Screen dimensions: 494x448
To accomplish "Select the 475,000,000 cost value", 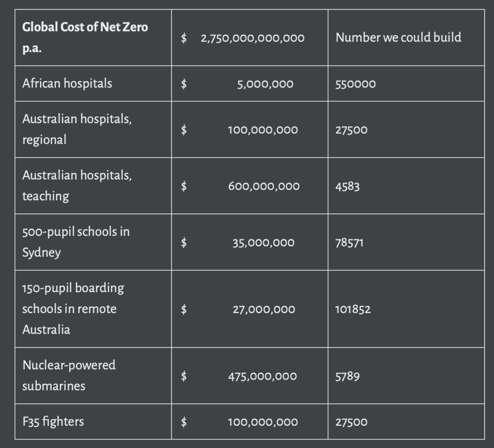I will (x=262, y=376).
